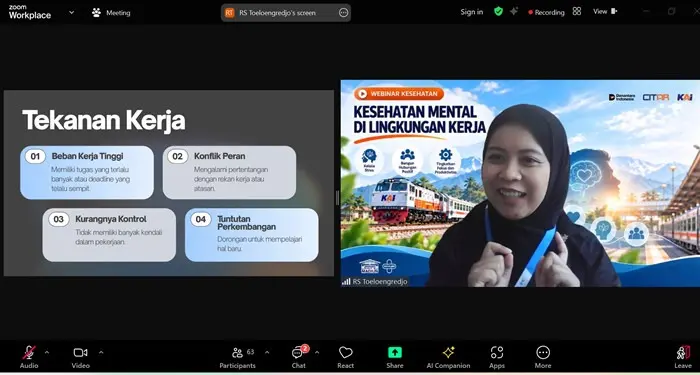Viewport: 700px width, 375px height.
Task: Click the Bangun Hubungan Positif circle icon
Action: tap(407, 161)
